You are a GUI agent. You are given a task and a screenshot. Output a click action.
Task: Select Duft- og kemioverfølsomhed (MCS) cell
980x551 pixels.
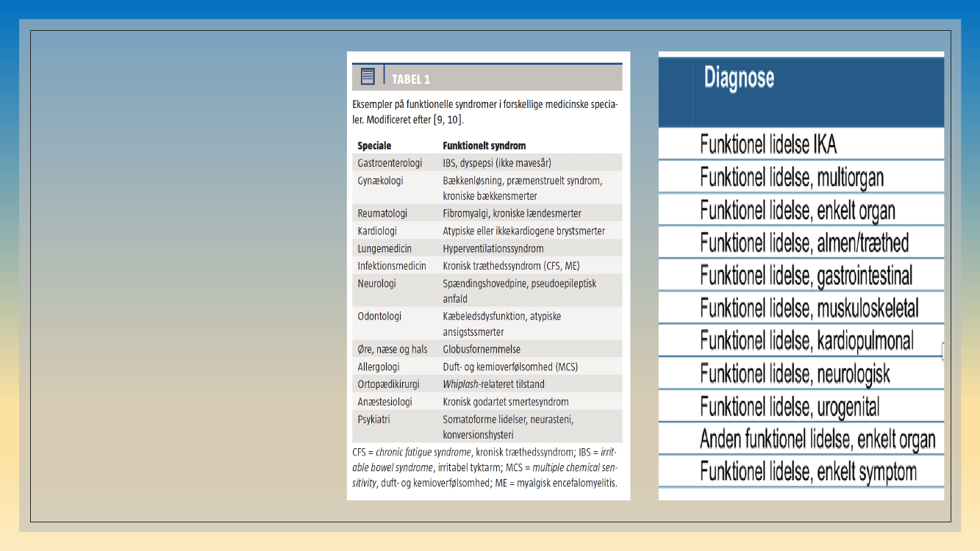click(511, 367)
